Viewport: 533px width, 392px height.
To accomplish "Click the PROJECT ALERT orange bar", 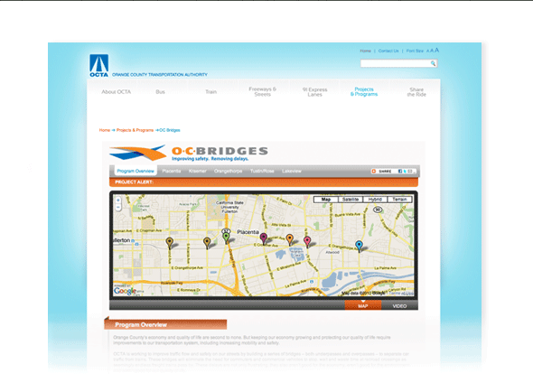I will [x=264, y=182].
